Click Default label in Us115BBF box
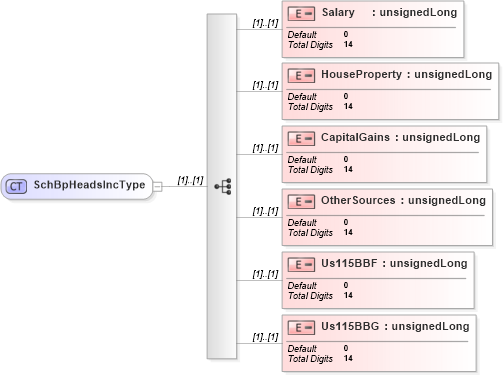Screen dimensions: 503x377 pos(302,286)
